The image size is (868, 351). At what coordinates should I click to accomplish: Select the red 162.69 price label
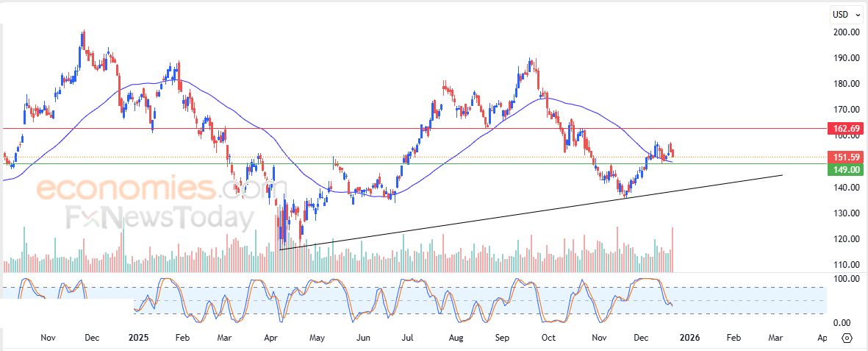tap(844, 129)
